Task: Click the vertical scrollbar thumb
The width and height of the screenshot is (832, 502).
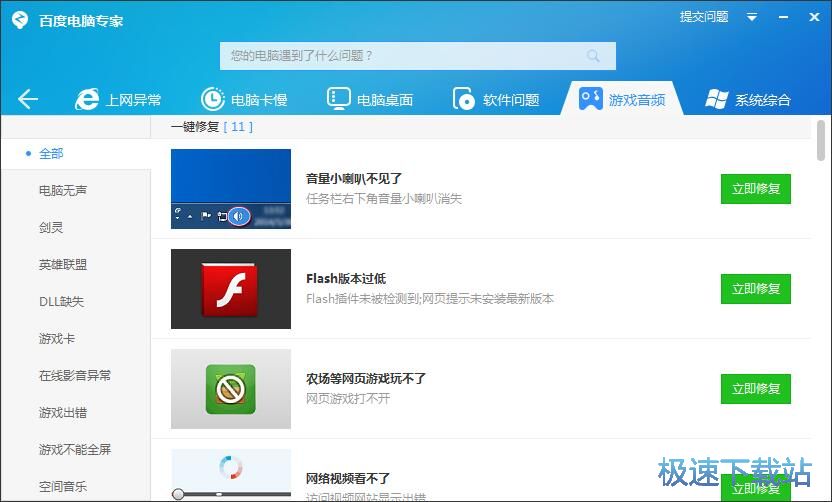Action: 821,140
